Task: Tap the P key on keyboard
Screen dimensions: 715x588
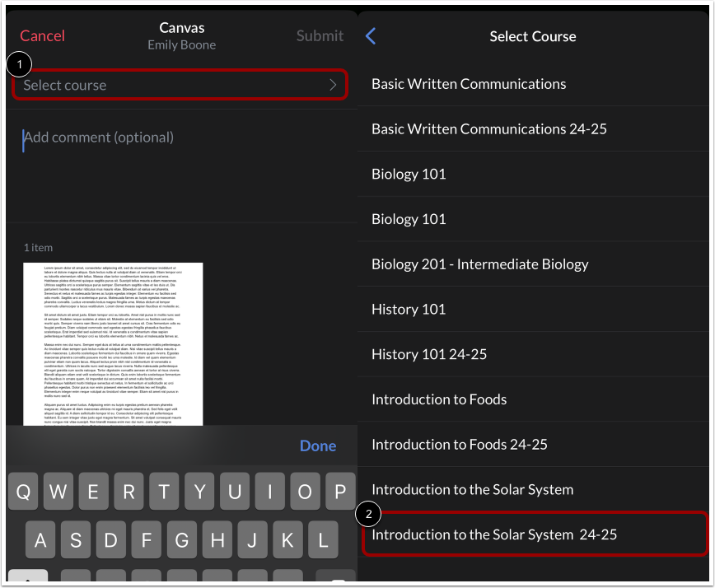Action: click(x=340, y=492)
